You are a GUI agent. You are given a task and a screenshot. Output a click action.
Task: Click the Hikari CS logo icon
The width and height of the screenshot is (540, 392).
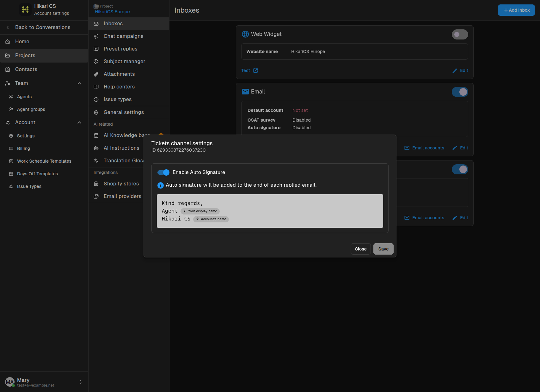click(25, 9)
